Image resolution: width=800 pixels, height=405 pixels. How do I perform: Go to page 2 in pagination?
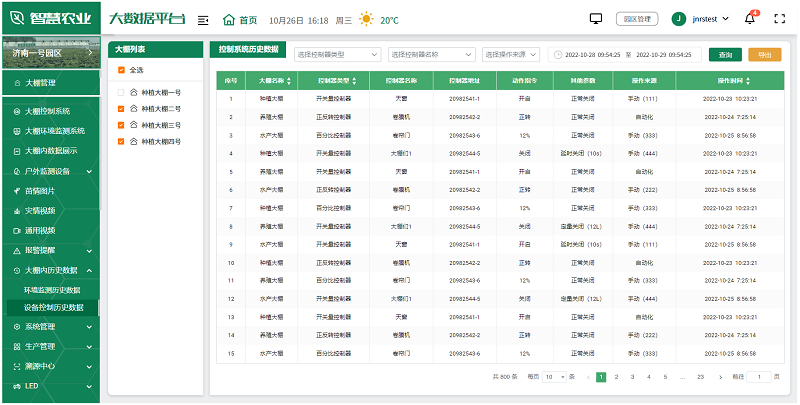point(617,377)
